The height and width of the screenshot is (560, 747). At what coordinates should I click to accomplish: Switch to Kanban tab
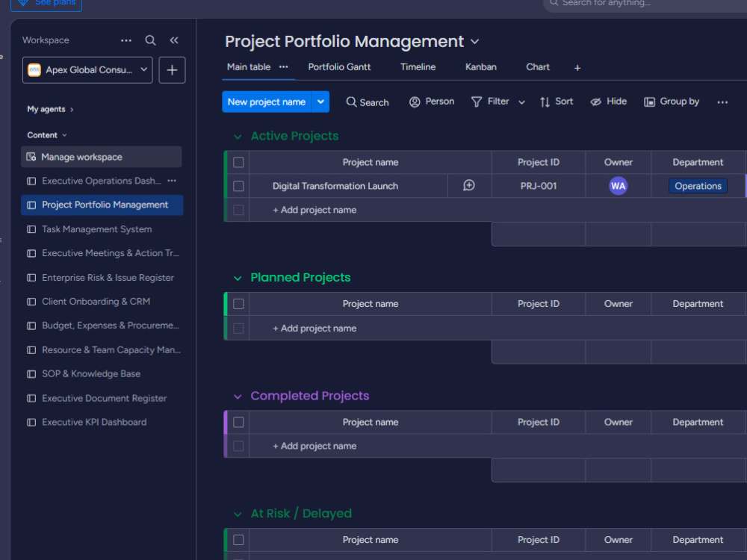pyautogui.click(x=480, y=67)
